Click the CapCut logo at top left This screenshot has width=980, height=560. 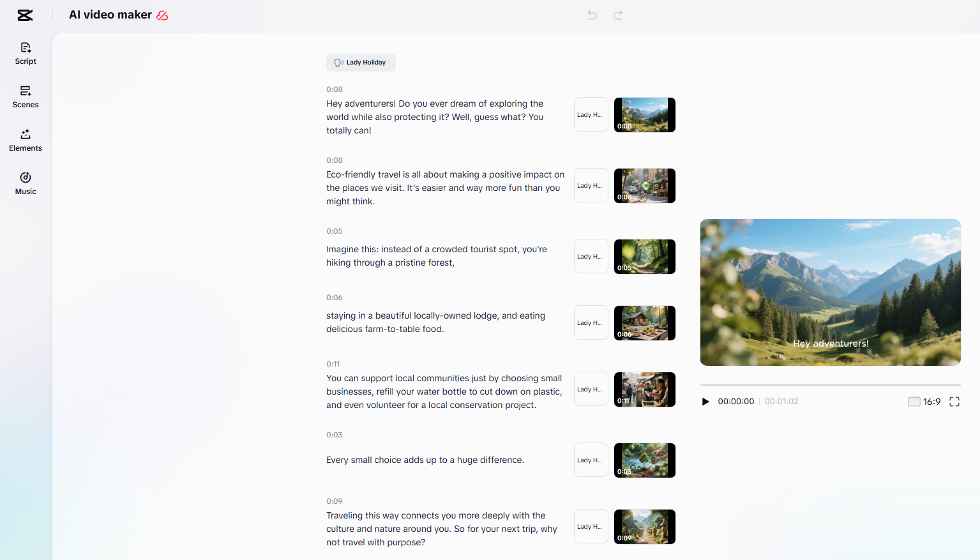25,15
